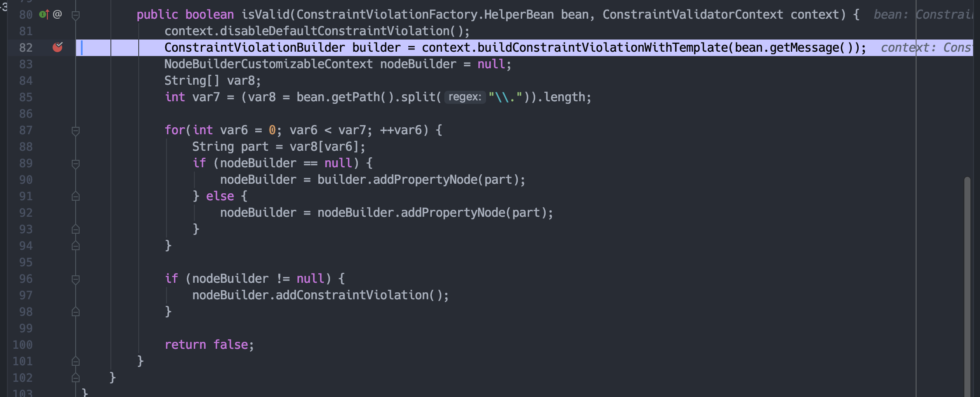
Task: Collapse the for loop fold at line 87
Action: click(x=76, y=131)
